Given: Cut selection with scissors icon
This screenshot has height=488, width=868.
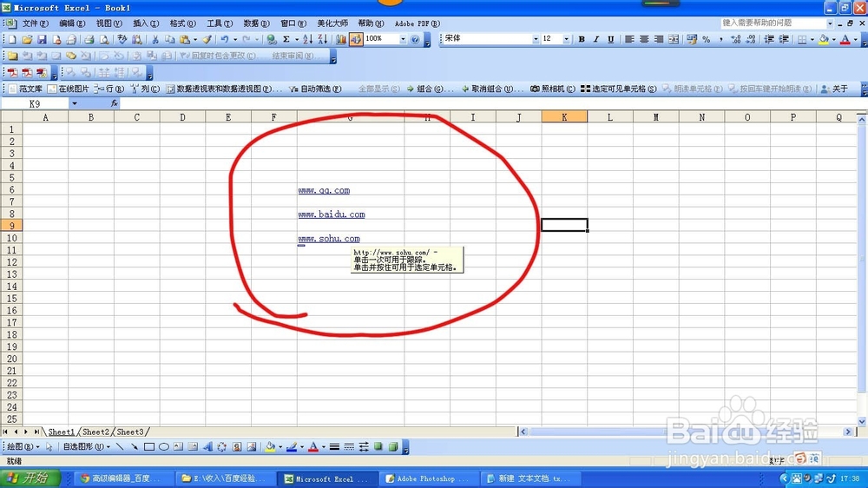Looking at the screenshot, I should (x=155, y=39).
